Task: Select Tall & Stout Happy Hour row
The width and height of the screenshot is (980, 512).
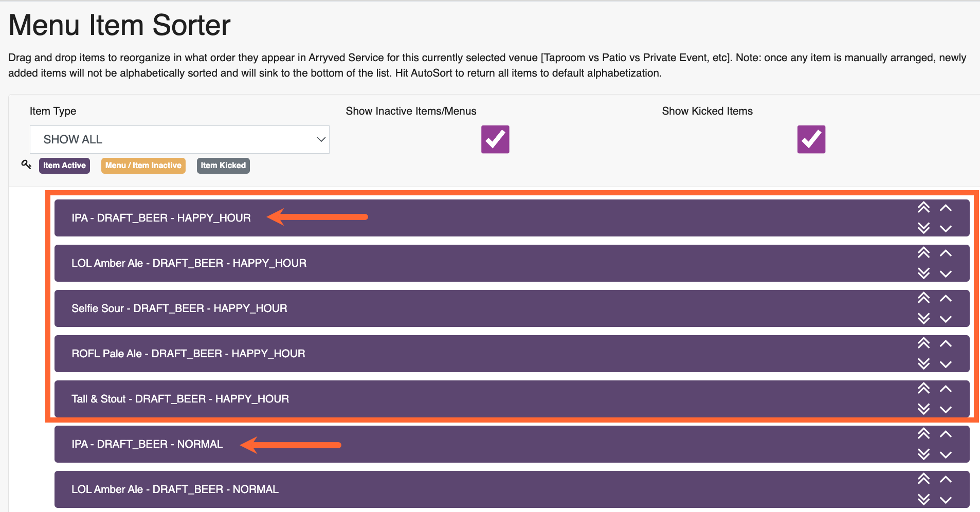Action: point(512,399)
